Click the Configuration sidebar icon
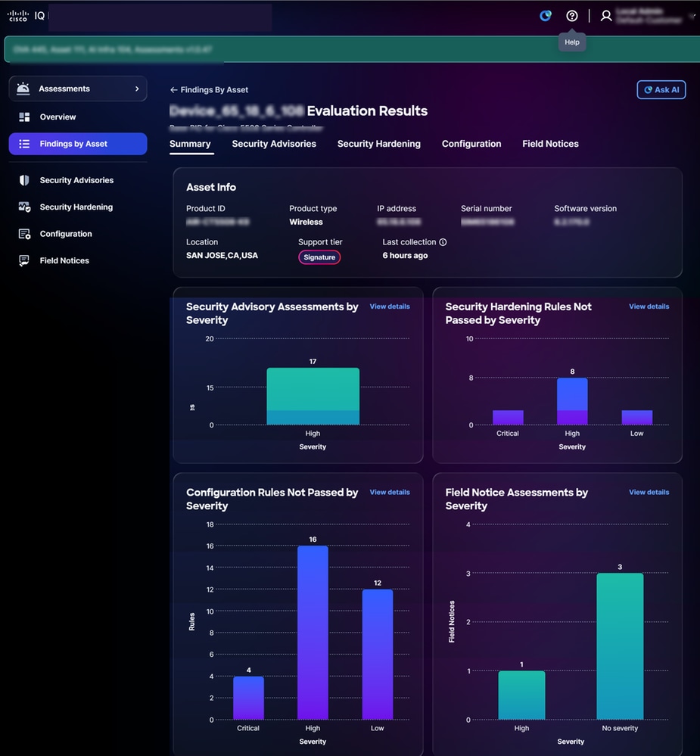This screenshot has width=700, height=756. coord(24,234)
